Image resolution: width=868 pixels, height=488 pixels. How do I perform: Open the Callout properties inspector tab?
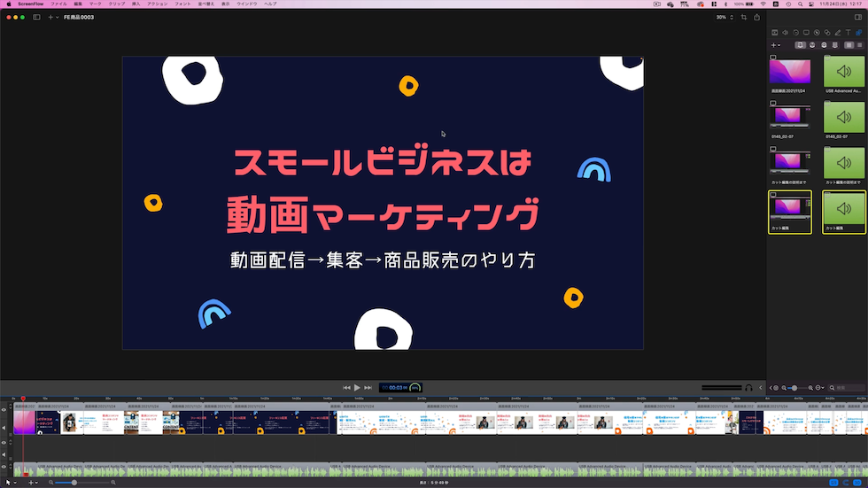point(817,33)
